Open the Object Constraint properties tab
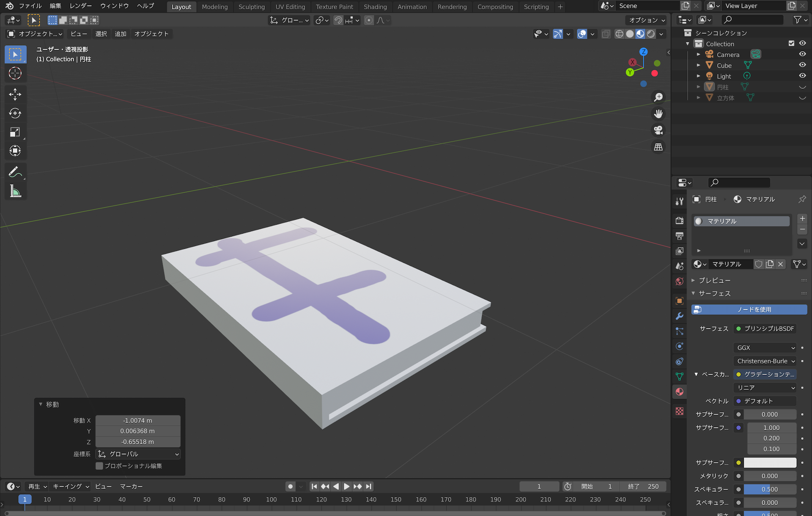Image resolution: width=812 pixels, height=516 pixels. pos(680,361)
